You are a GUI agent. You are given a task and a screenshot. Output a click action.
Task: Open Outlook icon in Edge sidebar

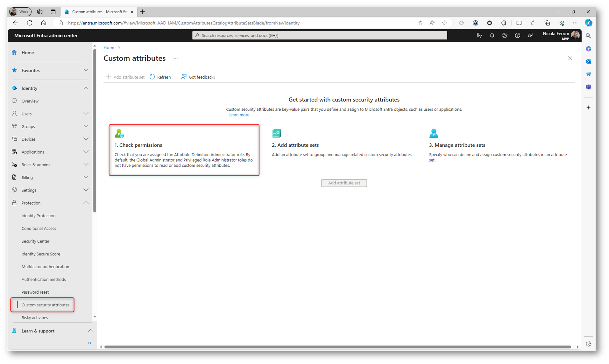tap(588, 61)
